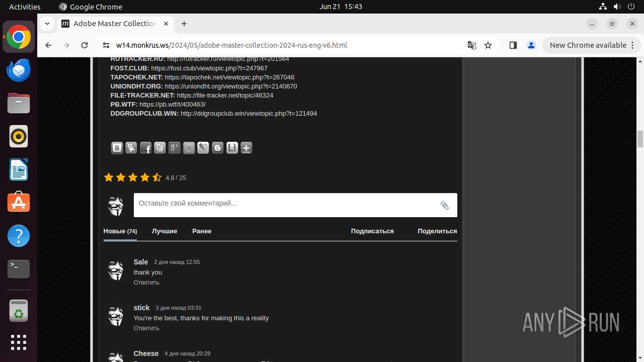Switch to the Лучшие comments tab
Viewport: 644px width, 362px height.
[x=165, y=231]
